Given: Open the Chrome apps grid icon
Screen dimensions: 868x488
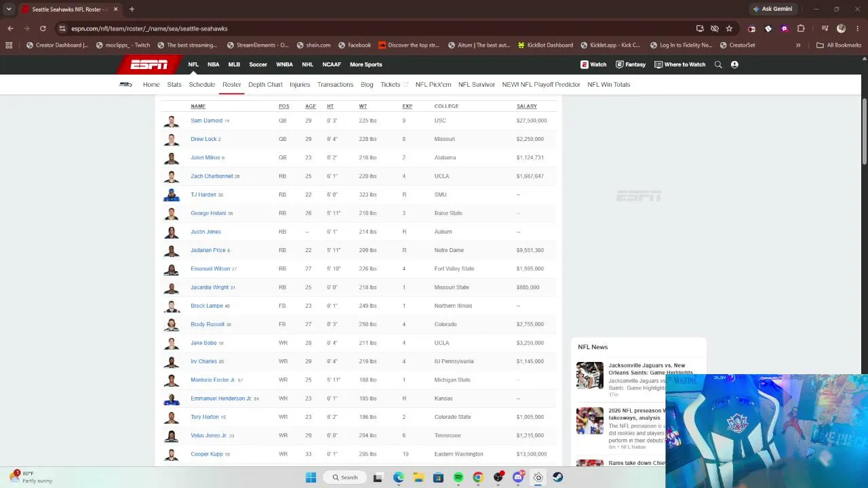Looking at the screenshot, I should 9,45.
